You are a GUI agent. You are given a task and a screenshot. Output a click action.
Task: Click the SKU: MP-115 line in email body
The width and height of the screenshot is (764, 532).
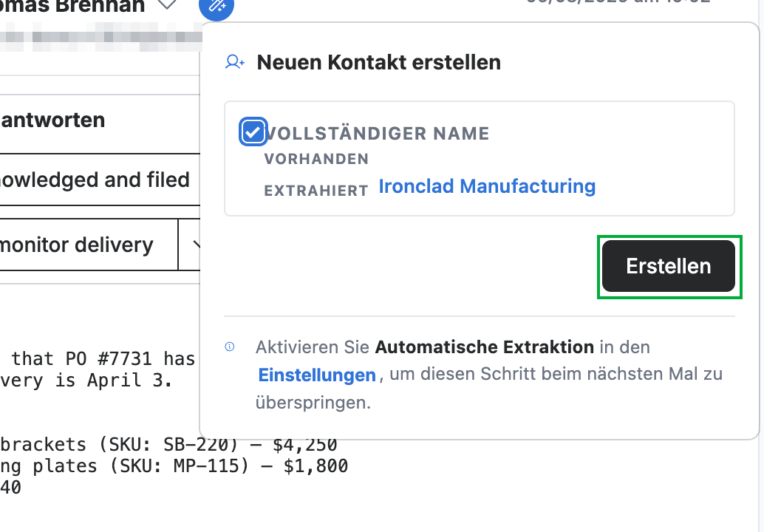click(174, 465)
